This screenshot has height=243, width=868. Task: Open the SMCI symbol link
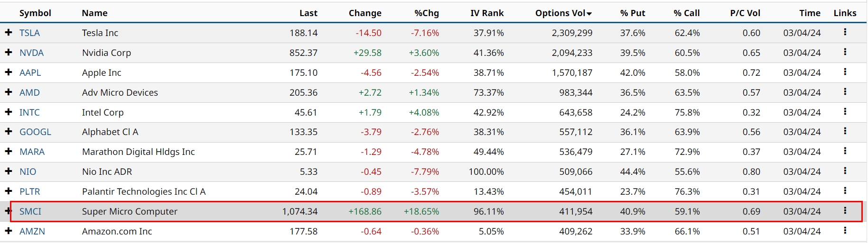pyautogui.click(x=30, y=211)
